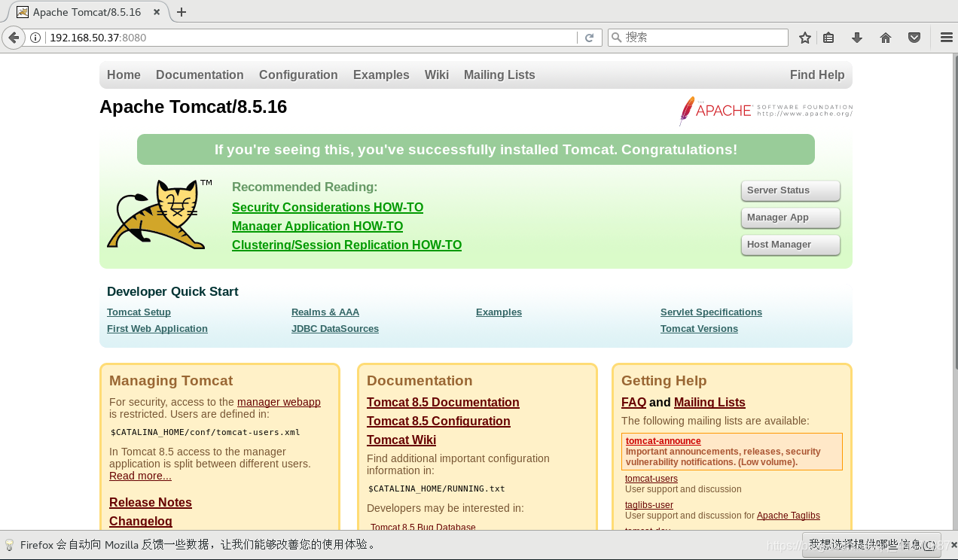Open the JDBC DataSources link

pos(335,328)
